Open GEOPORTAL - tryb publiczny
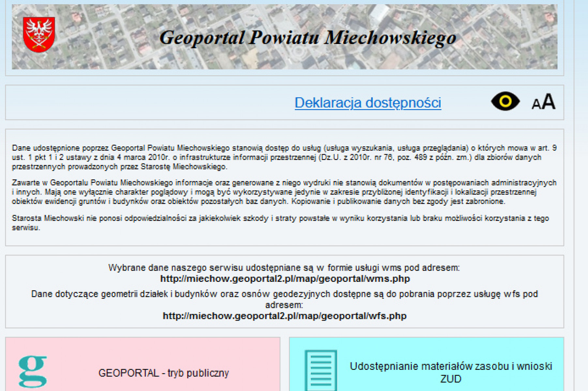 pos(163,373)
